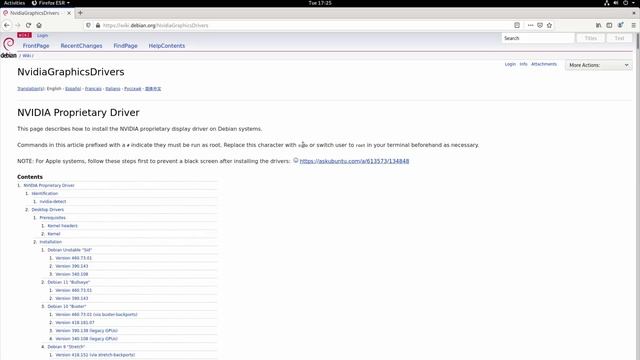Image resolution: width=640 pixels, height=360 pixels.
Task: Open the RecentChanges navigation link
Action: (x=81, y=46)
